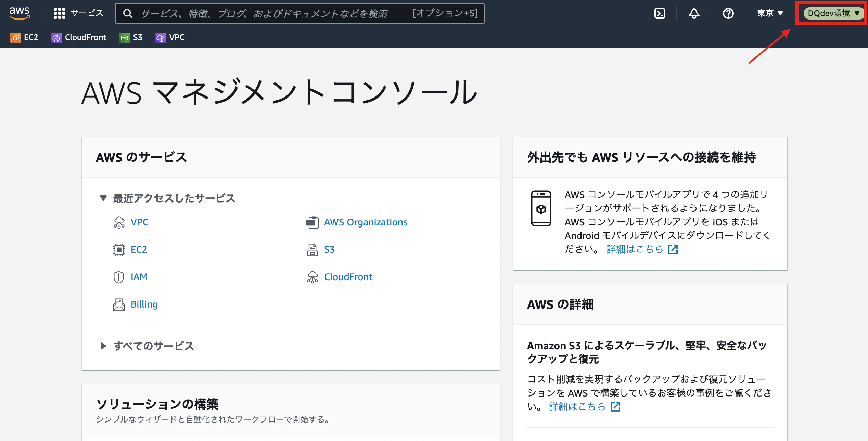Click the AWS Organizations icon
This screenshot has height=441, width=868.
point(312,222)
